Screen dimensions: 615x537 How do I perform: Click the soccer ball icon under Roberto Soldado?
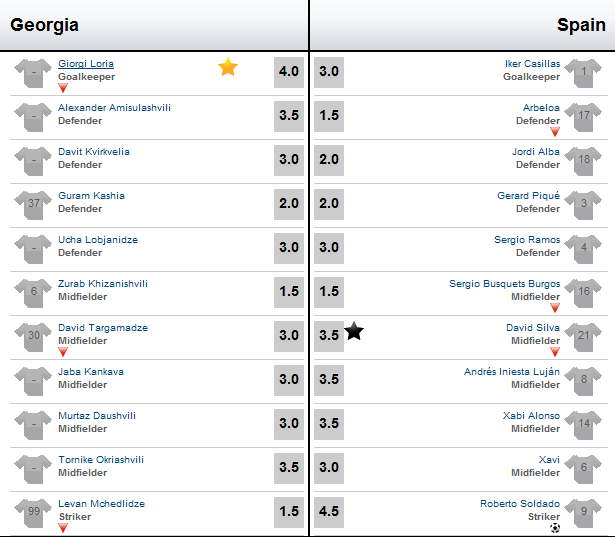(555, 528)
